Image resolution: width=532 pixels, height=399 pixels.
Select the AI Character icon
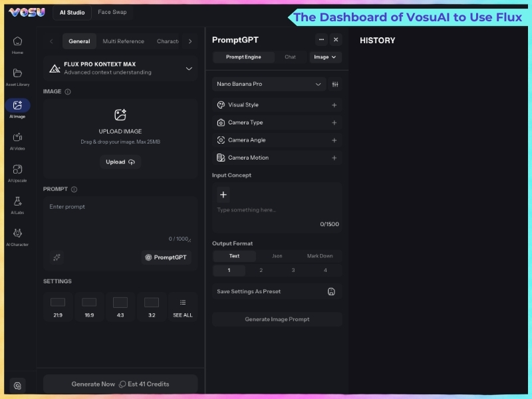point(17,233)
